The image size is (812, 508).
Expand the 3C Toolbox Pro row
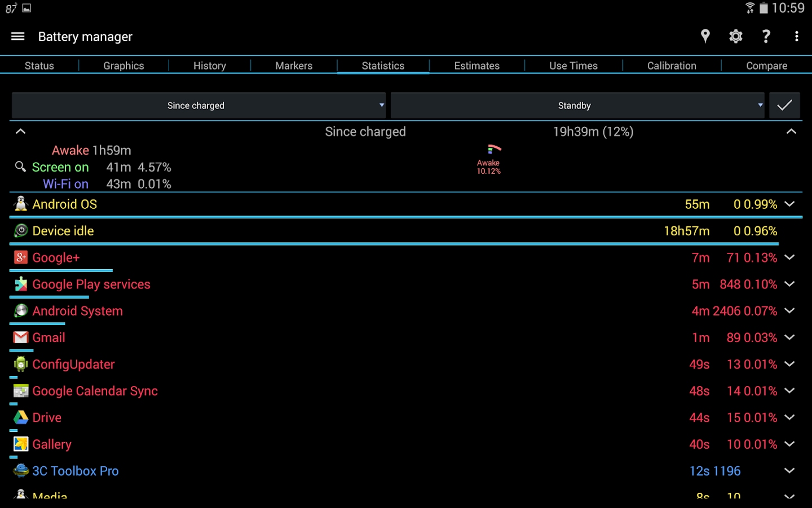tap(789, 471)
